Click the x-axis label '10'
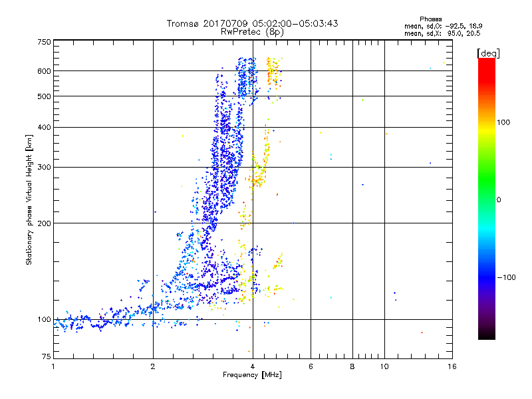The width and height of the screenshot is (532, 399). (x=384, y=366)
